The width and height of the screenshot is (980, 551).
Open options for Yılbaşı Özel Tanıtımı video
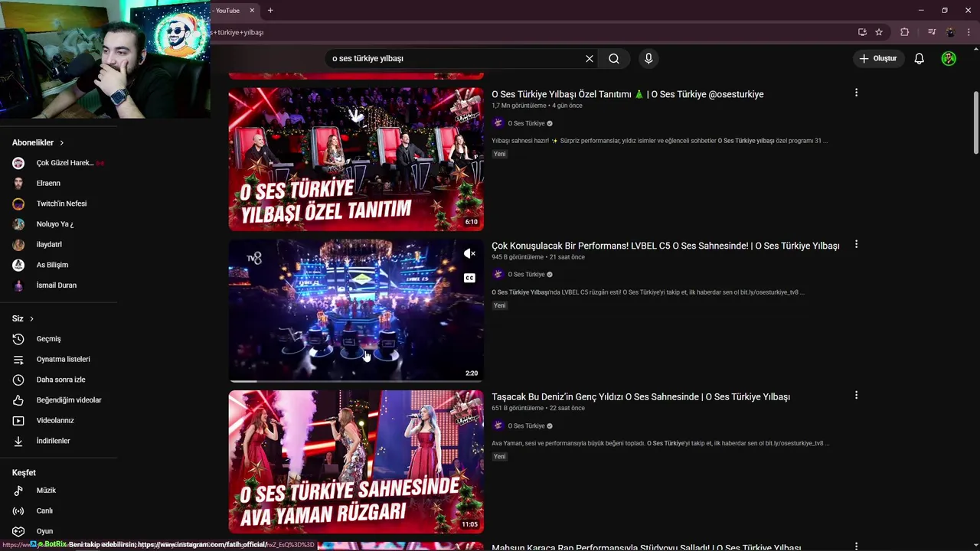856,93
